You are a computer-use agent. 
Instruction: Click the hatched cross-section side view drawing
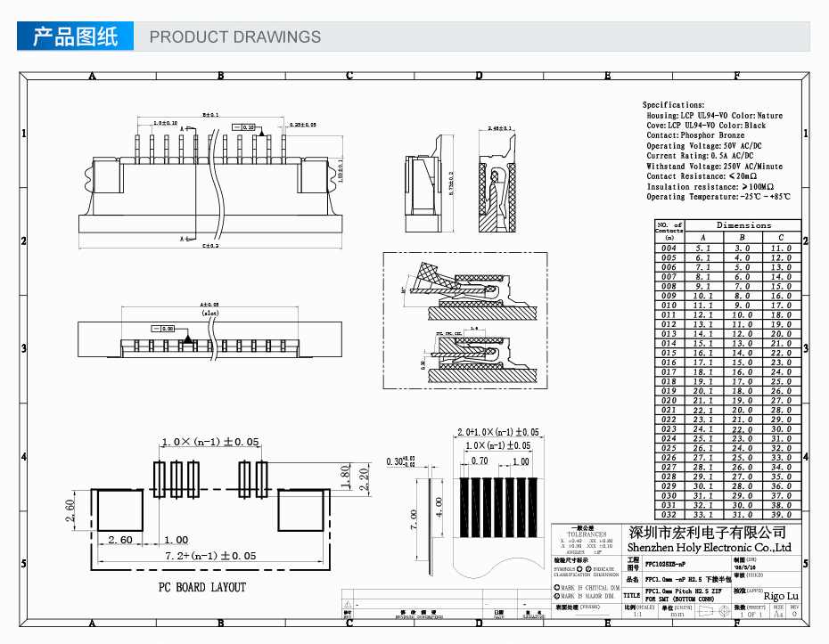coord(497,183)
